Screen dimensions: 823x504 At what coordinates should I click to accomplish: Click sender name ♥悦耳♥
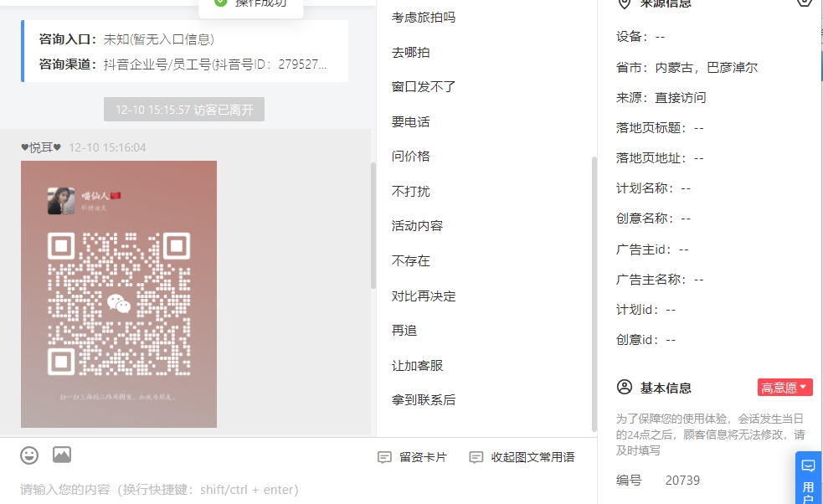tap(41, 147)
